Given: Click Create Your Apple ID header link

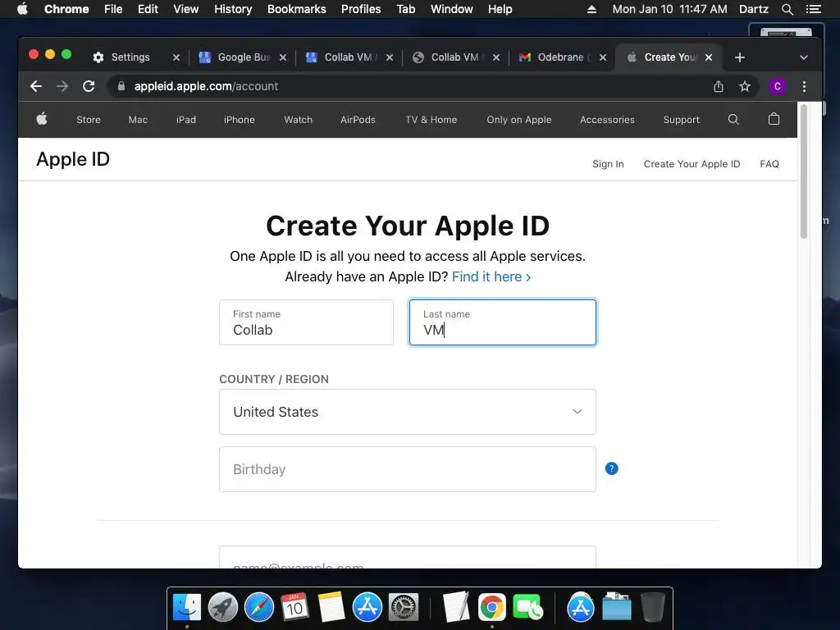Looking at the screenshot, I should (692, 164).
